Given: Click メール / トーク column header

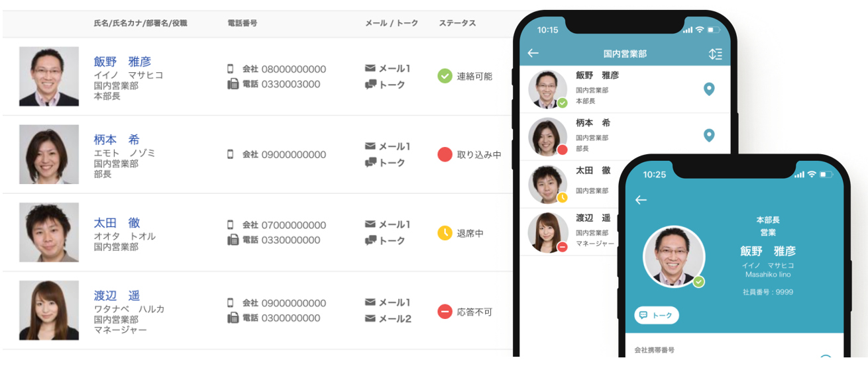Looking at the screenshot, I should click(x=392, y=23).
